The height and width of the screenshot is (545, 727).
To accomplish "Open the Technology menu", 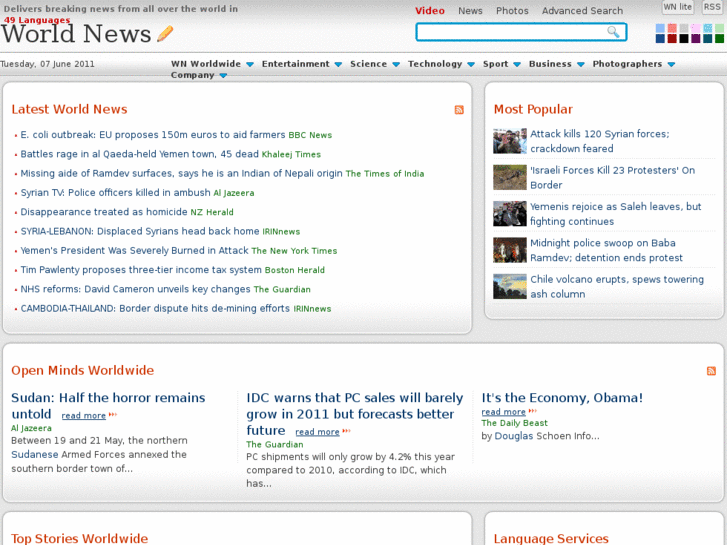I will tap(435, 64).
